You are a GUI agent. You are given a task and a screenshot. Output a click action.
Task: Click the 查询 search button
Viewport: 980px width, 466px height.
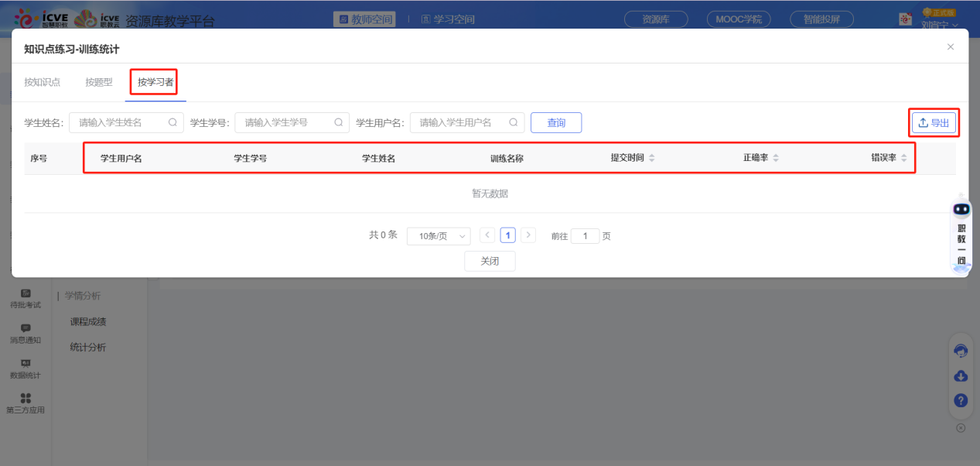tap(555, 122)
